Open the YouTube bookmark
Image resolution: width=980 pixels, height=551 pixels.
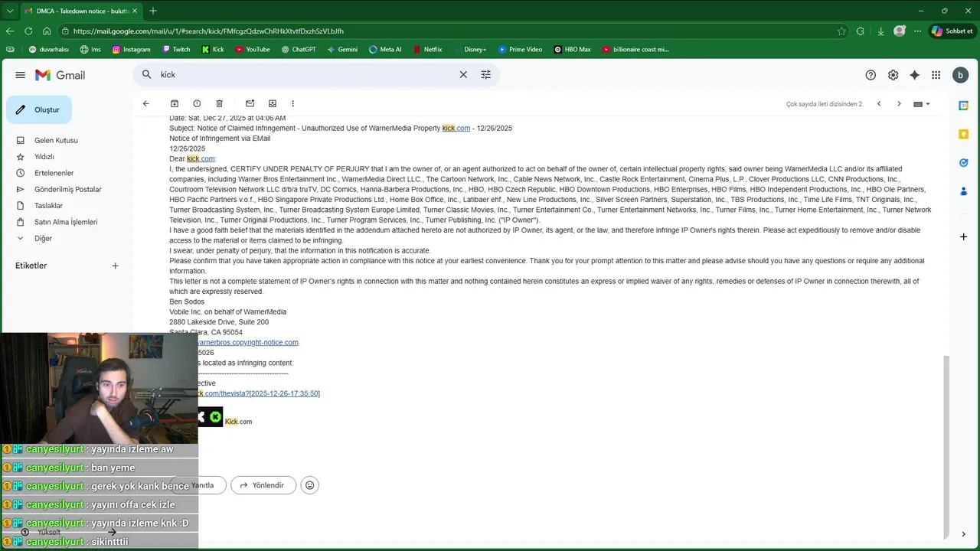pos(253,49)
